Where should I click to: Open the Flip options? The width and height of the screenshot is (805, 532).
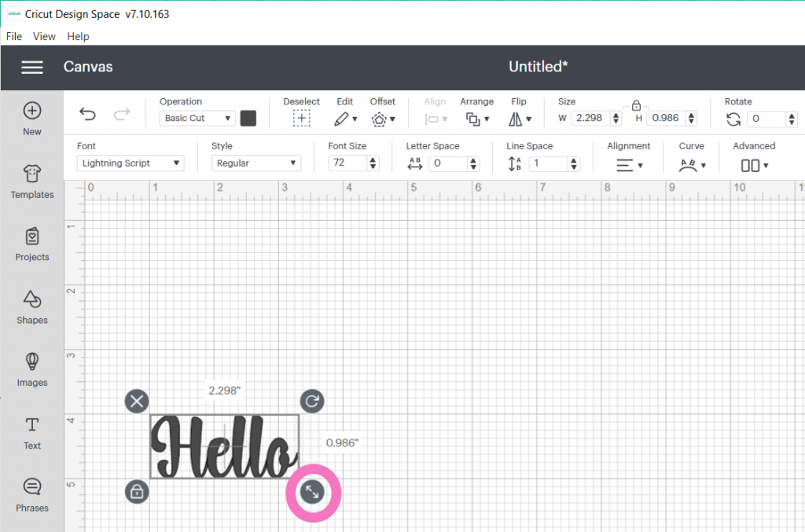click(x=515, y=119)
